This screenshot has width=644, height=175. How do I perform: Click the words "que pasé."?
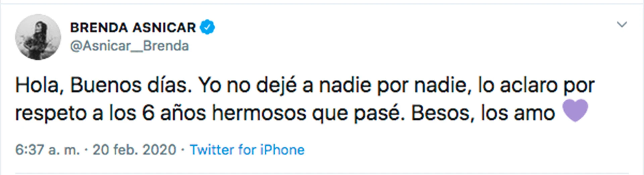(357, 114)
